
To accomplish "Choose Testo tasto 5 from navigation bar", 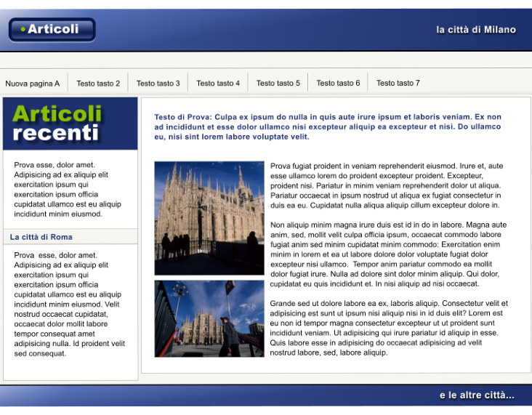I will [278, 84].
